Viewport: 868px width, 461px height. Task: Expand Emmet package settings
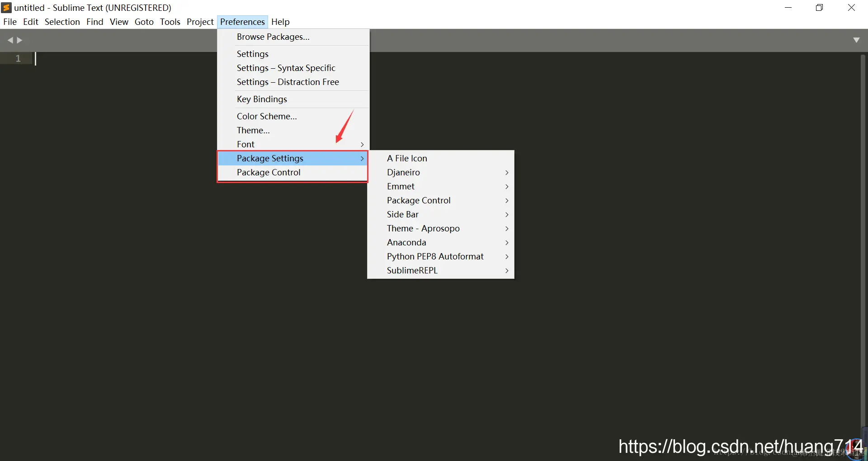click(x=441, y=186)
